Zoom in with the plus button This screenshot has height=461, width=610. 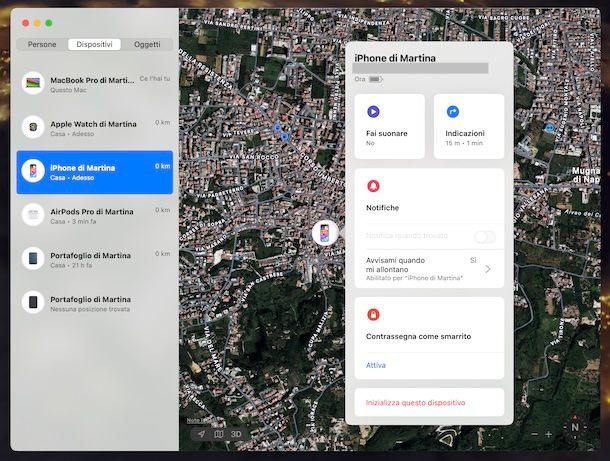[549, 434]
